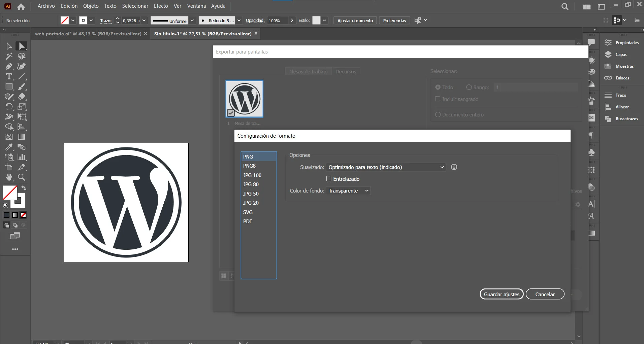Uncheck the artboard thumbnail checkbox
644x344 pixels.
[231, 113]
